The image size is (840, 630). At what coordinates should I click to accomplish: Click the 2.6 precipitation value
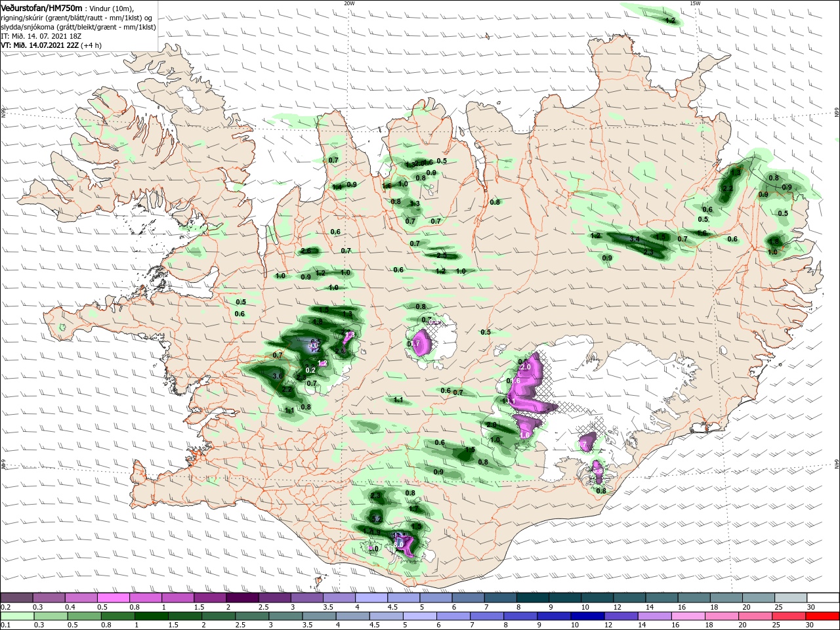coord(306,251)
